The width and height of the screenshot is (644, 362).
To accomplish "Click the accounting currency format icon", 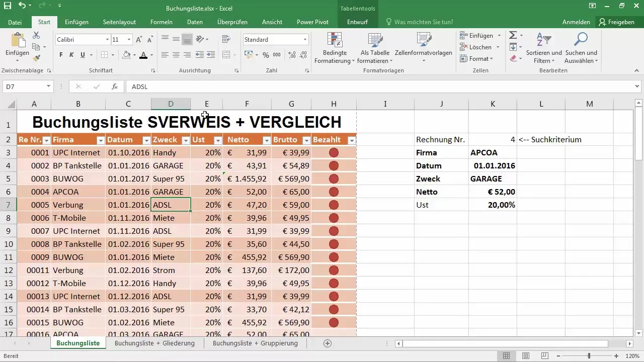I will (248, 55).
